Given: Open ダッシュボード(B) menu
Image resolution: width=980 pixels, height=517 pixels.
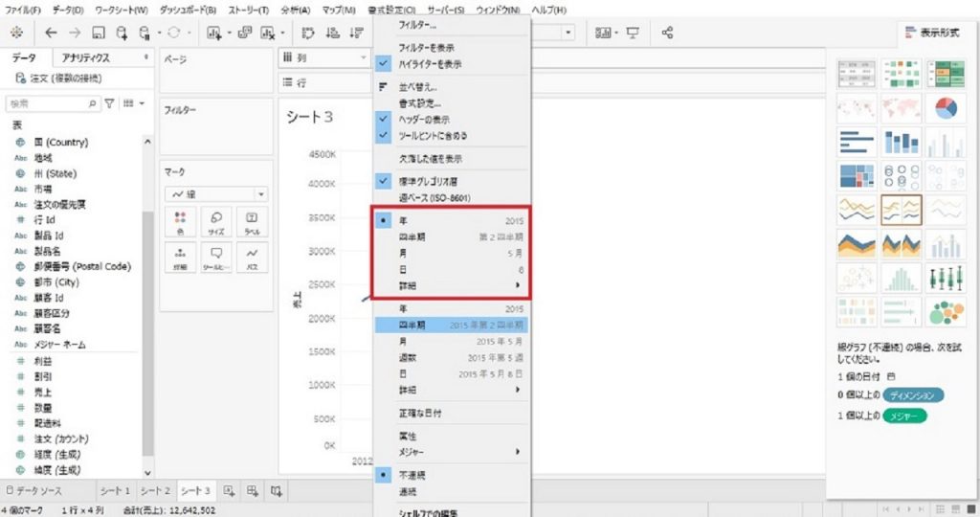Looking at the screenshot, I should click(188, 10).
